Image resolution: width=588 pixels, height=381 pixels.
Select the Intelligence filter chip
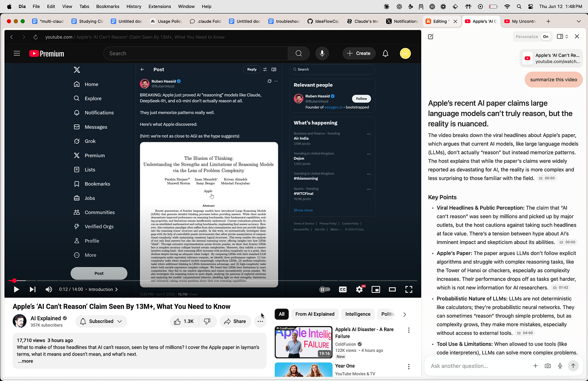[x=358, y=314]
